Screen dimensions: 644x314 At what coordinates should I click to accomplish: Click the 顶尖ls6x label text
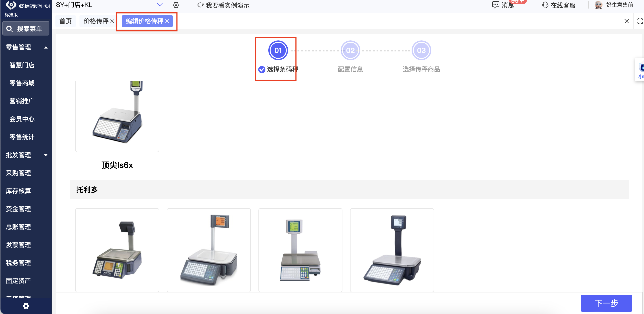coord(117,165)
